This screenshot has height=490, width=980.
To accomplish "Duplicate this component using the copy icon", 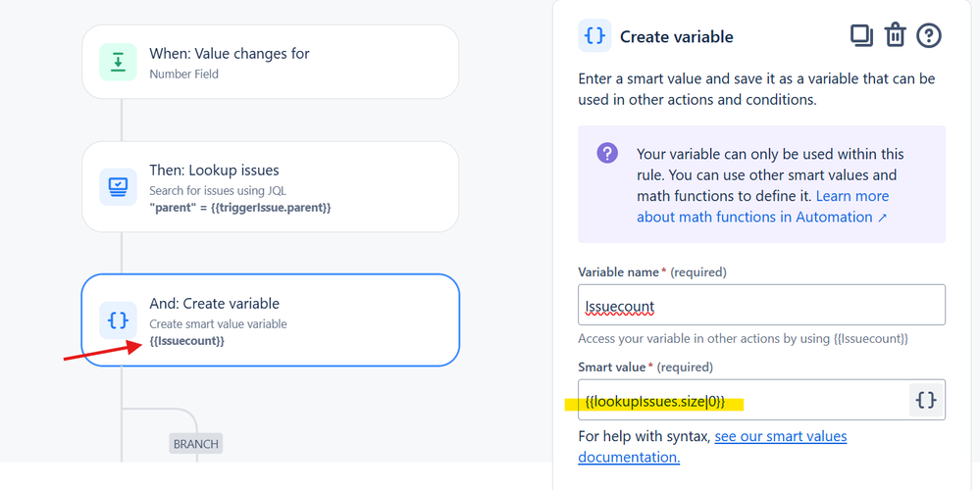I will (861, 35).
